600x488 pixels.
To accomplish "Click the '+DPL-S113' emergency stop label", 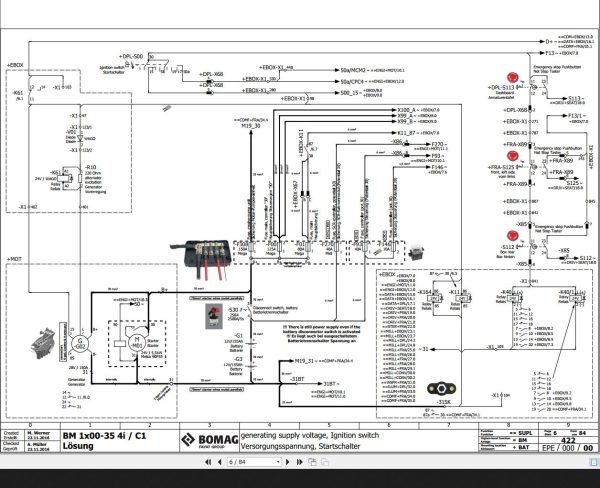I will [x=501, y=87].
